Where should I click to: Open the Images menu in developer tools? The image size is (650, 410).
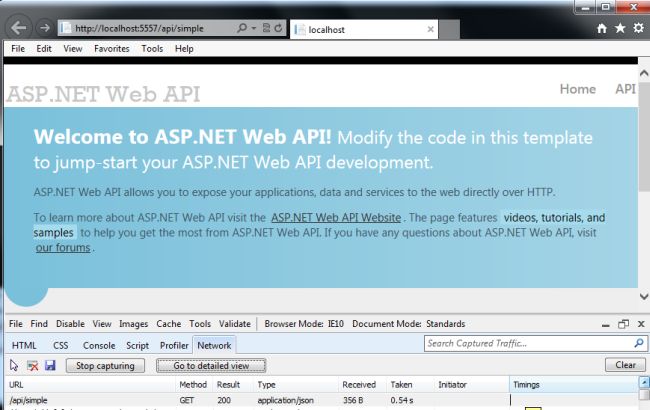click(133, 324)
